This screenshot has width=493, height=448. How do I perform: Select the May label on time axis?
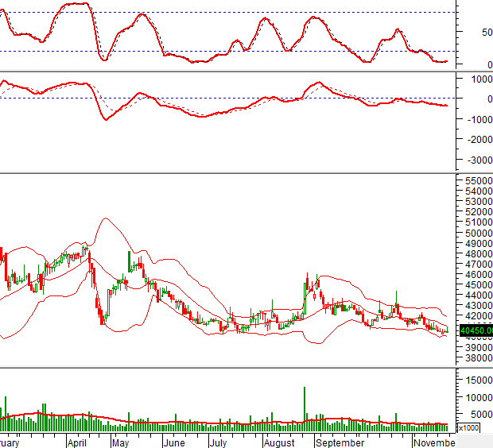pos(120,442)
